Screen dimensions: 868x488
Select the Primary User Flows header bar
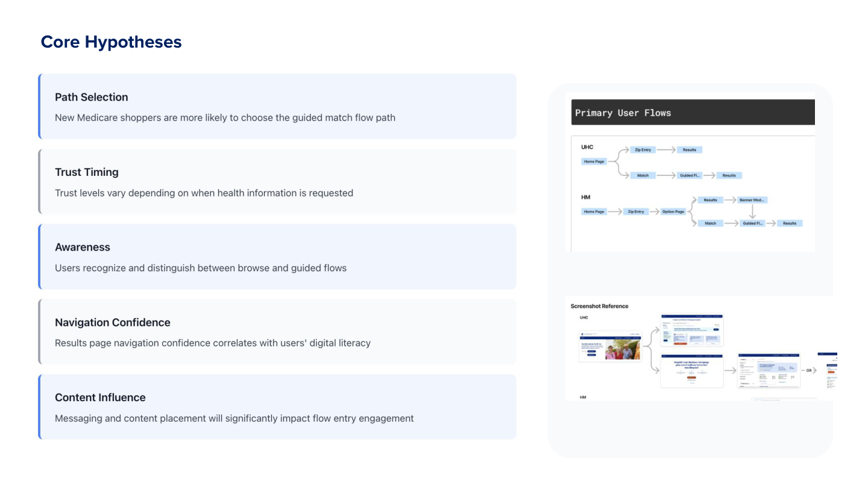coord(692,112)
